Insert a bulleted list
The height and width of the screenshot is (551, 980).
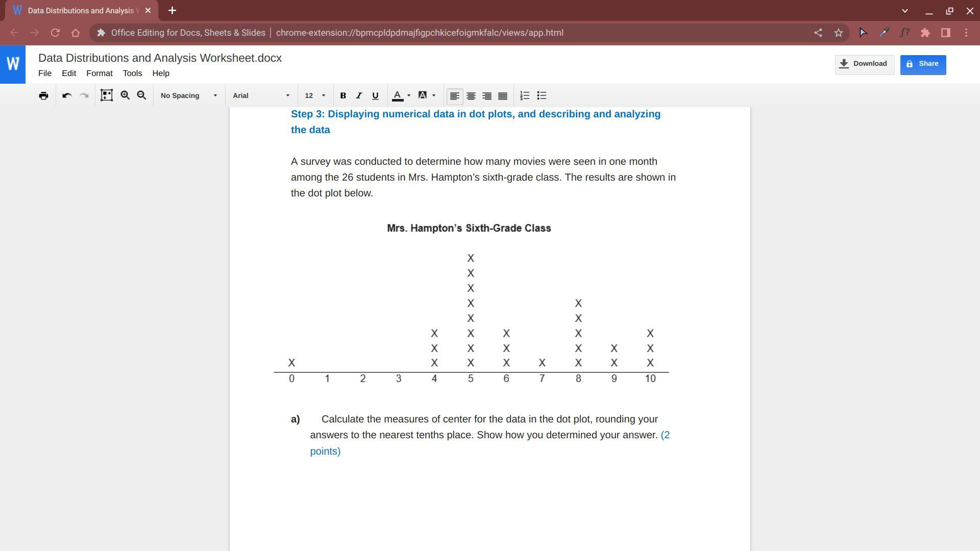pyautogui.click(x=542, y=96)
